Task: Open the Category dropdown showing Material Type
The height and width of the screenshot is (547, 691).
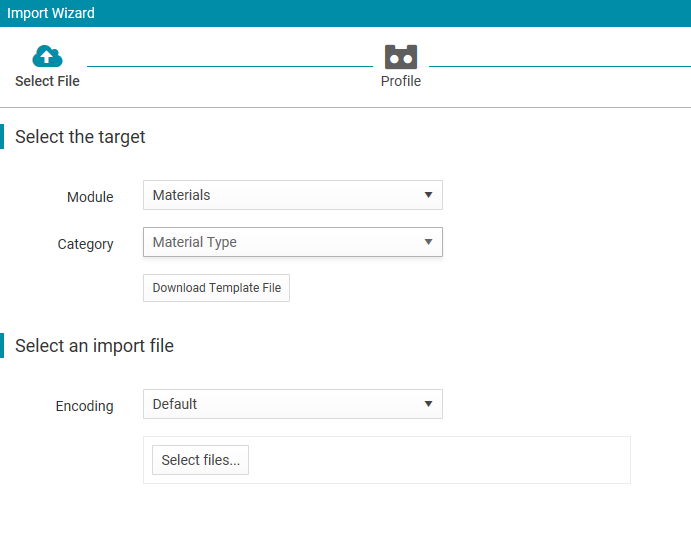Action: coord(293,242)
